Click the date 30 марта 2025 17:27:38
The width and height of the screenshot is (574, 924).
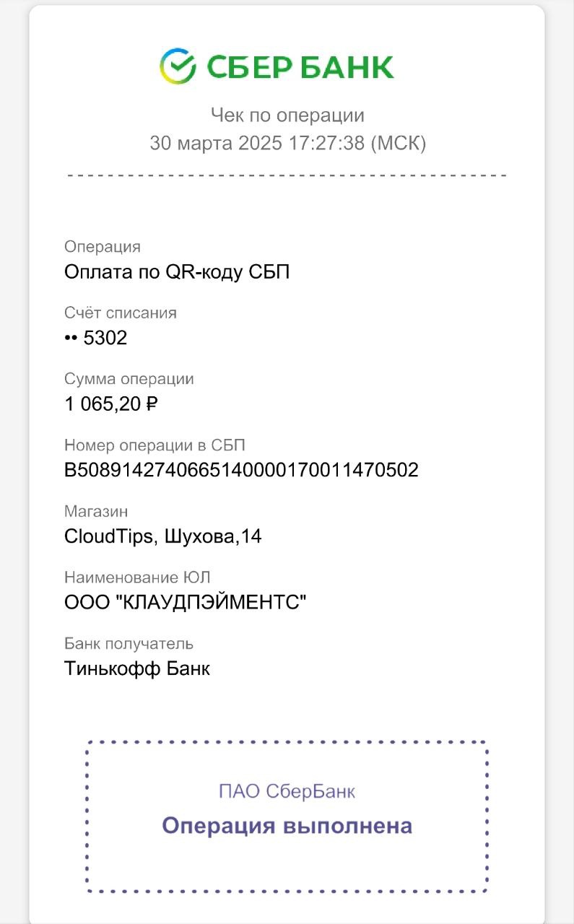257,143
